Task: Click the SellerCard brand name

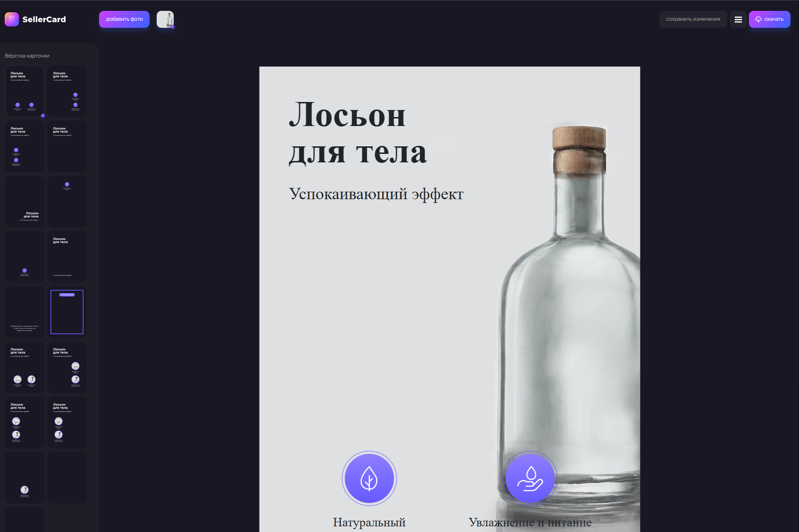Action: pyautogui.click(x=44, y=19)
